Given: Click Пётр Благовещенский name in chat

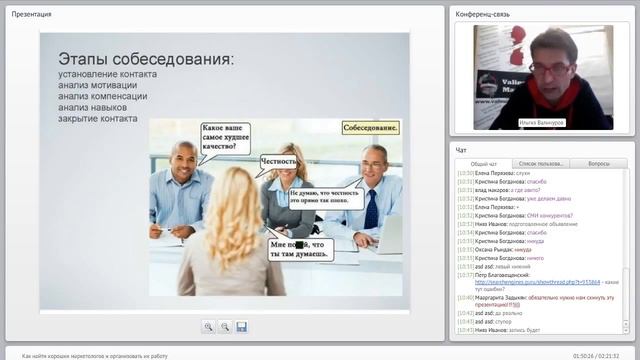Looking at the screenshot, I should coord(502,275).
